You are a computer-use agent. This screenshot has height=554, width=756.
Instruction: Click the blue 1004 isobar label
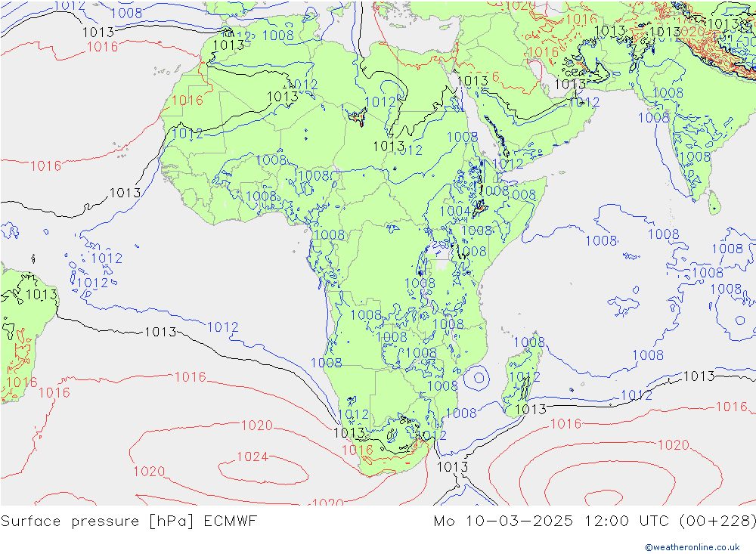click(x=454, y=211)
